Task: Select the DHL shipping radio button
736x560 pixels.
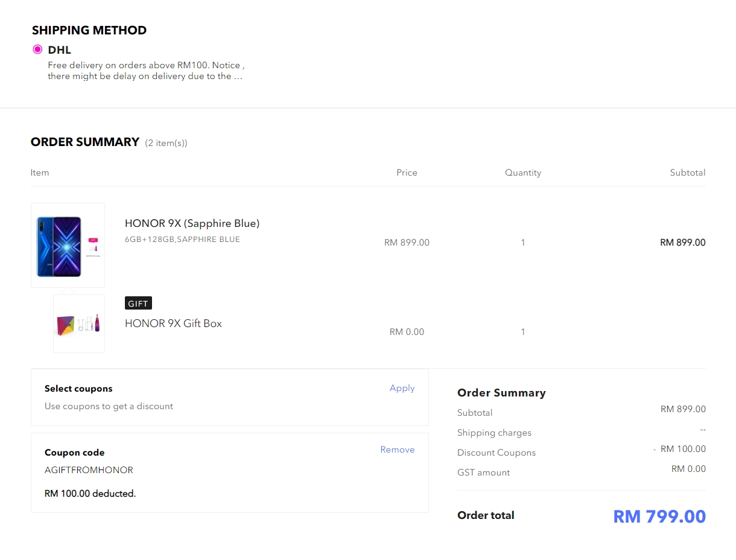Action: [x=37, y=49]
